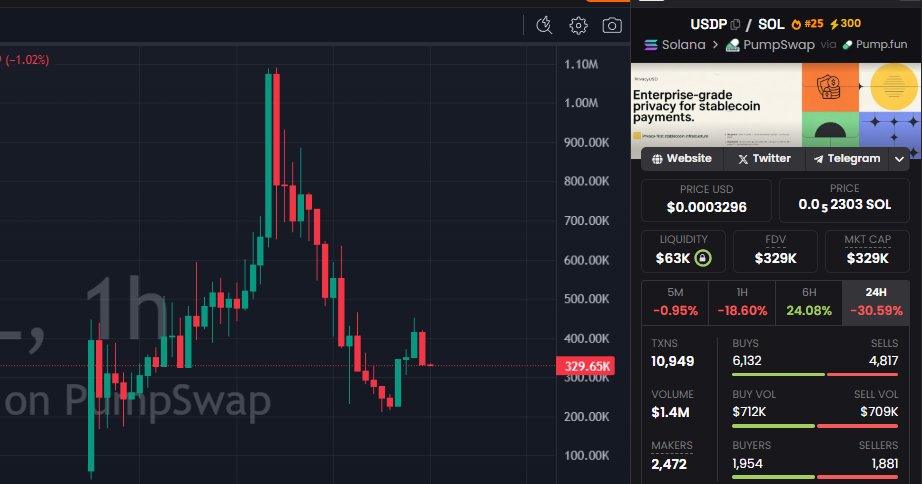The height and width of the screenshot is (484, 922).
Task: Switch to the 6H stats tab
Action: point(809,292)
